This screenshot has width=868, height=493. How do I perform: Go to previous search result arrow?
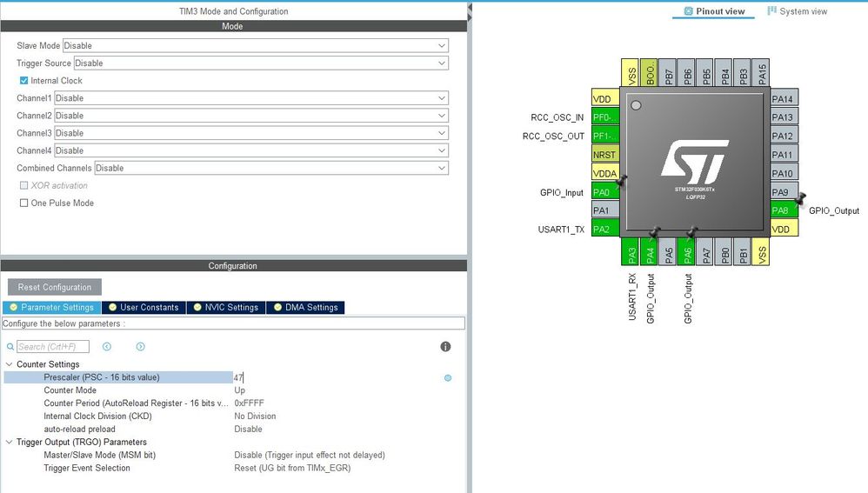[107, 346]
